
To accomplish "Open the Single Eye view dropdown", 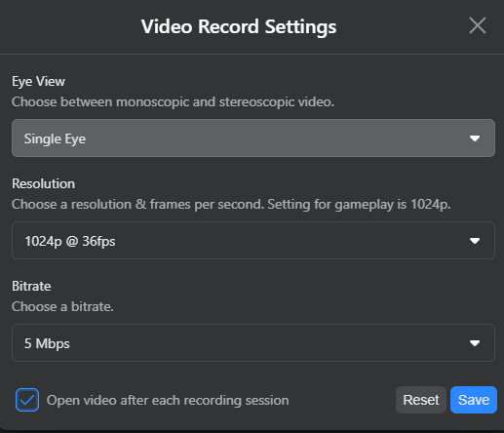I will pos(253,138).
